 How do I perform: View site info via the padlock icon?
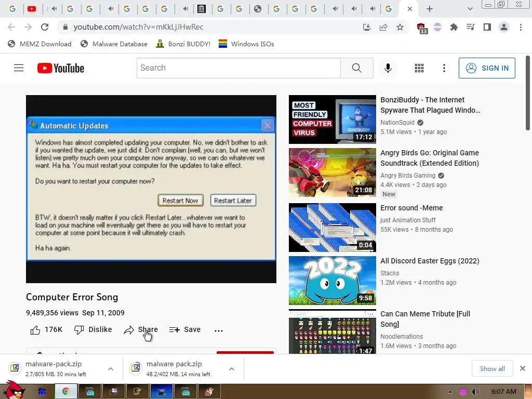coord(65,27)
